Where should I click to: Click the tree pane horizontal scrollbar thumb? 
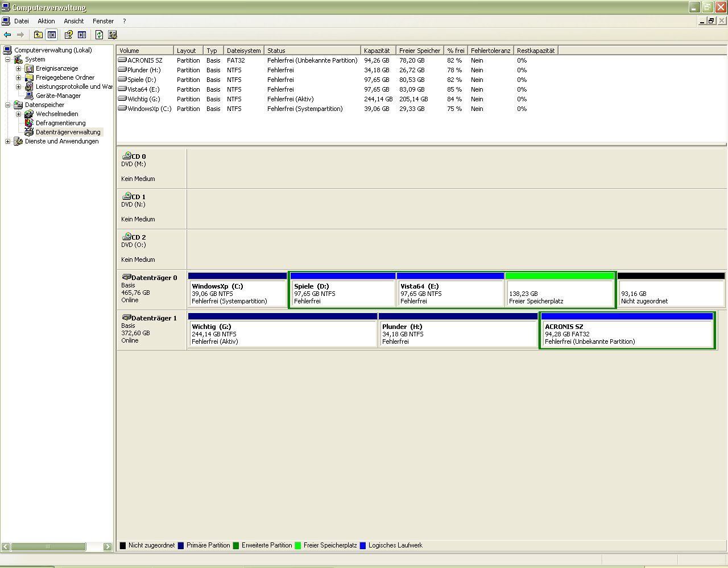tap(48, 546)
